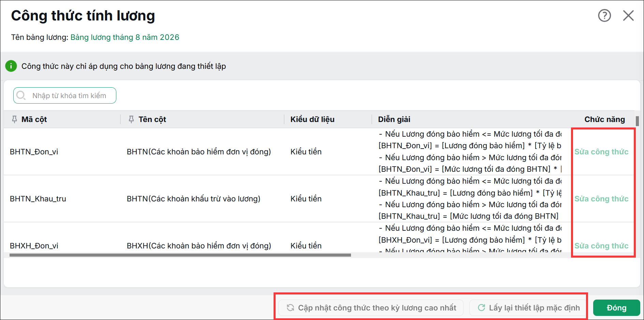Click Lấy lại thiết lập mặc định button
The width and height of the screenshot is (644, 320).
tap(528, 308)
